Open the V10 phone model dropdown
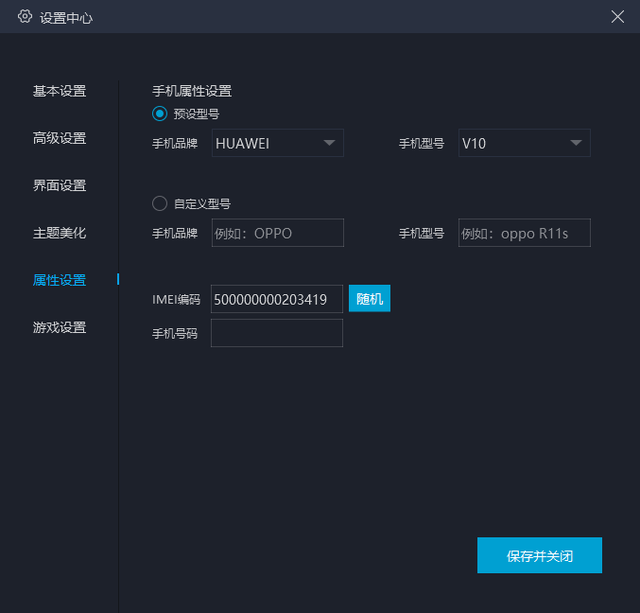640x613 pixels. coord(524,143)
